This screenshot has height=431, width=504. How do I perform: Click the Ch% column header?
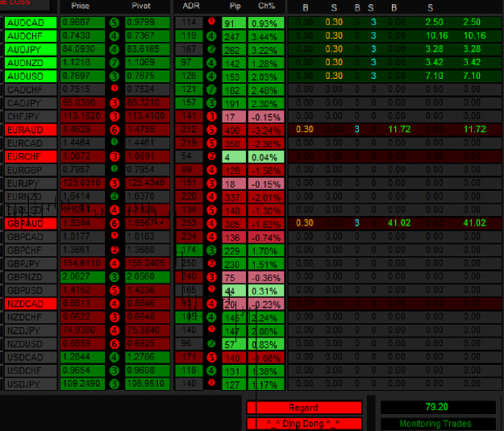266,6
